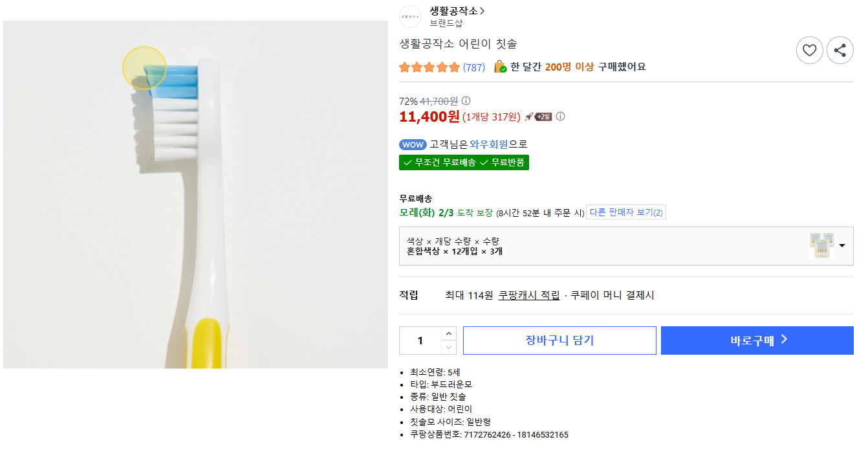Click the 생활공작소 brand logo icon

click(x=410, y=16)
